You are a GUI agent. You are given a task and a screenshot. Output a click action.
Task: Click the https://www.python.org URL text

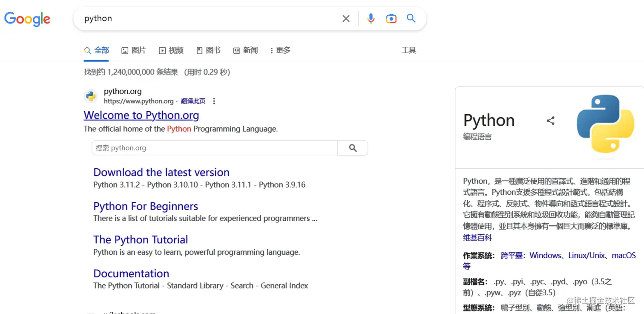(138, 101)
